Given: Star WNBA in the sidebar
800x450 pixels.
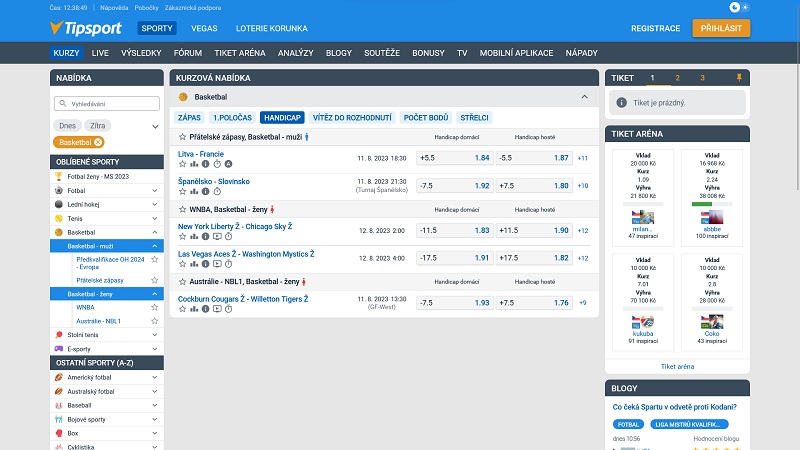Looking at the screenshot, I should point(155,307).
